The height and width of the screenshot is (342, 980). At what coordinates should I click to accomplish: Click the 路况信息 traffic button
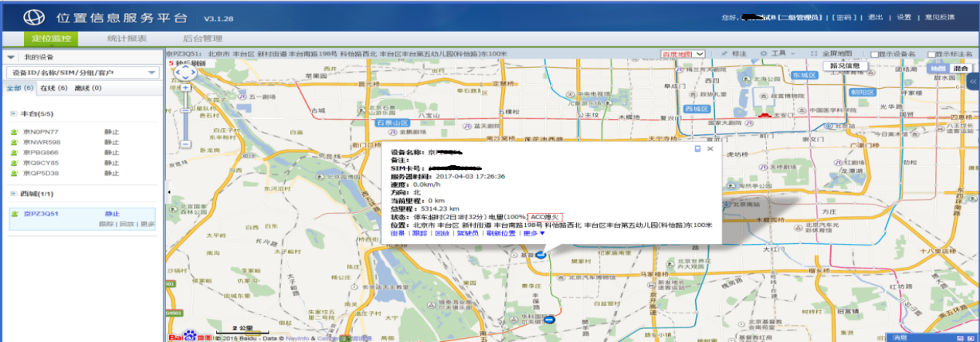[847, 66]
